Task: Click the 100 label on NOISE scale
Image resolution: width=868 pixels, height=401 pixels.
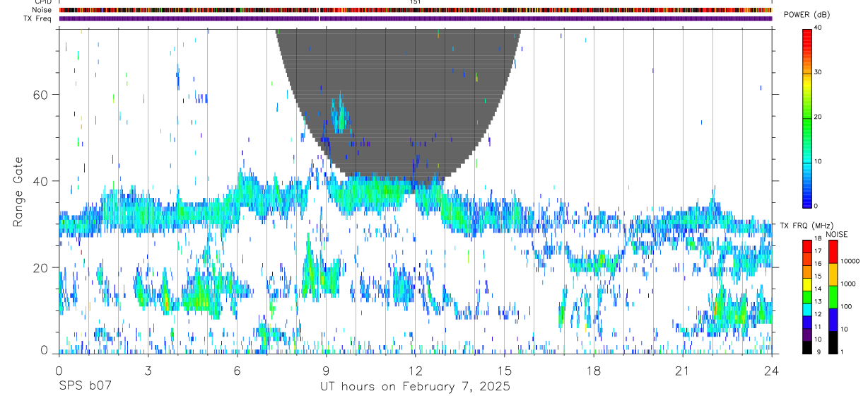Action: click(846, 306)
